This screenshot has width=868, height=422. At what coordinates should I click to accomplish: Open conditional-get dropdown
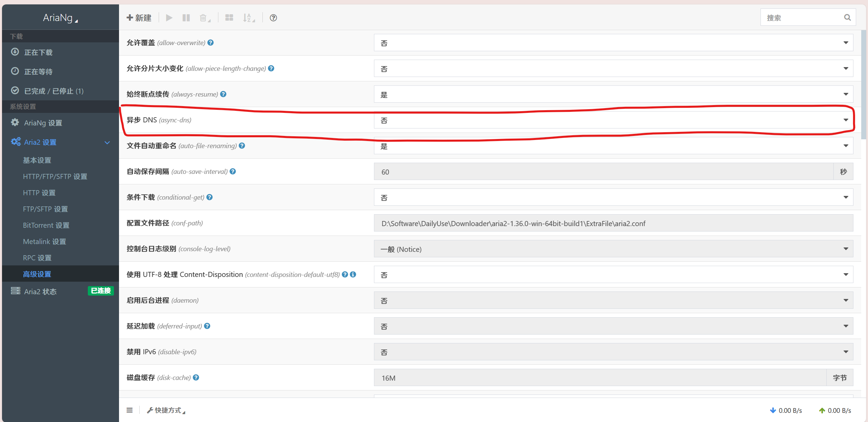coord(613,197)
